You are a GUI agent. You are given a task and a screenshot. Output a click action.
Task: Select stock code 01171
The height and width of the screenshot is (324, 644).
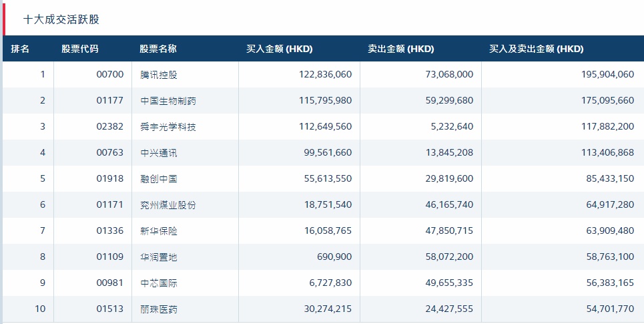click(x=109, y=204)
